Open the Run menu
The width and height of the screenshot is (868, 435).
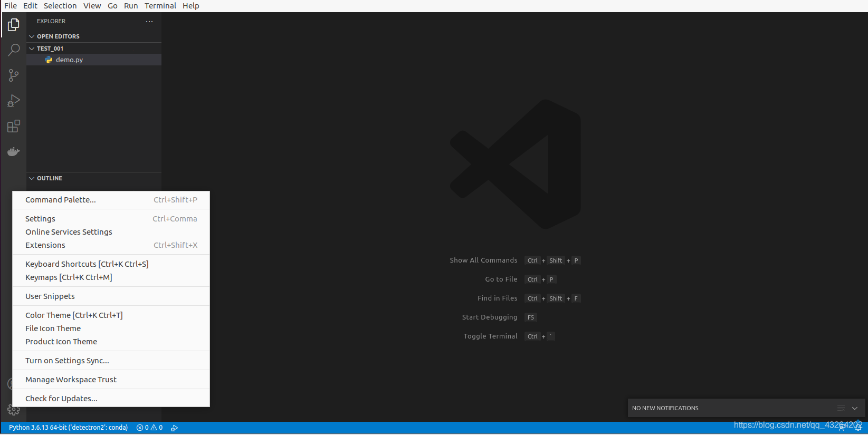point(131,6)
